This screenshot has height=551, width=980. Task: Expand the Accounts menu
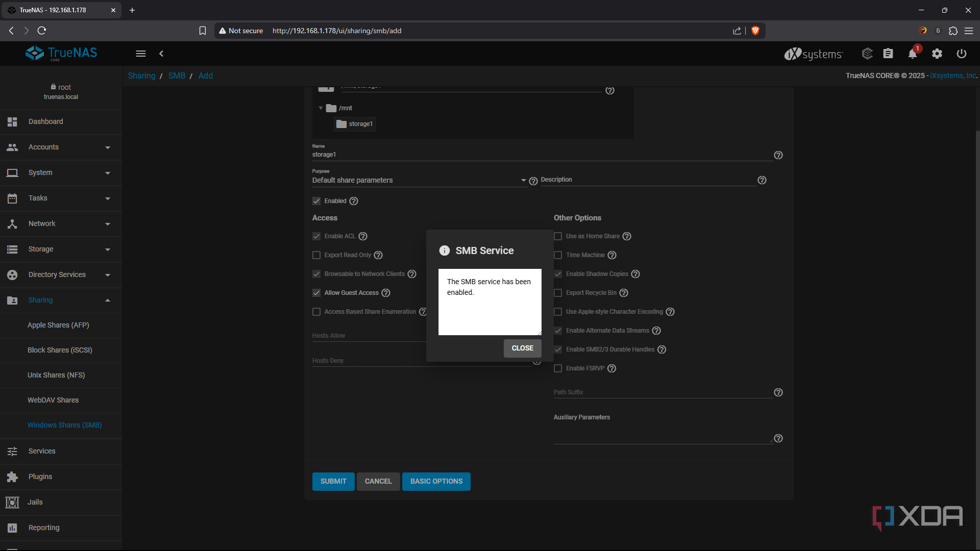point(61,147)
